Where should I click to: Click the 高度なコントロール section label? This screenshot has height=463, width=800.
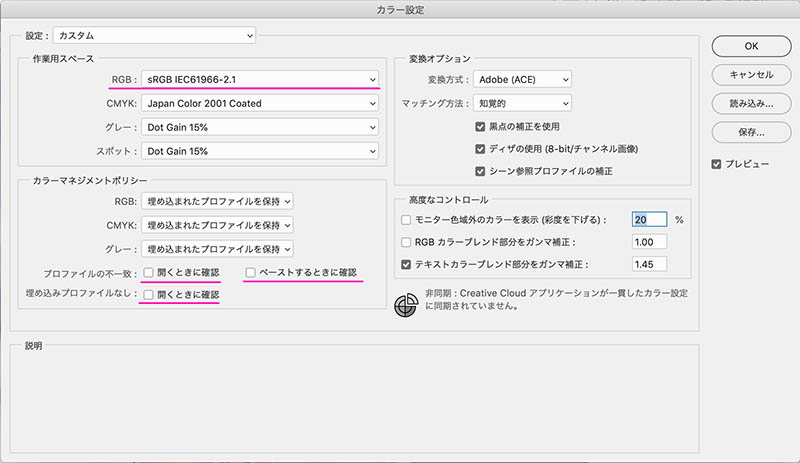point(449,200)
